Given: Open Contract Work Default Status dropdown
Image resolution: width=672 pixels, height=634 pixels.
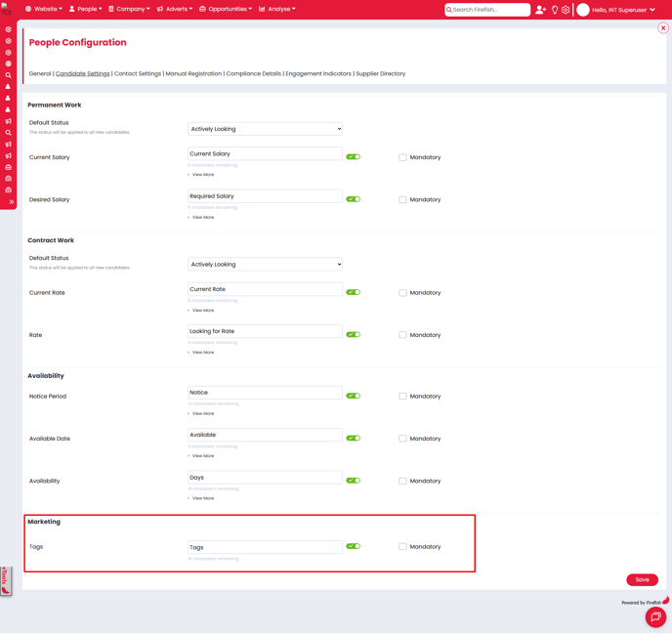Looking at the screenshot, I should point(265,265).
